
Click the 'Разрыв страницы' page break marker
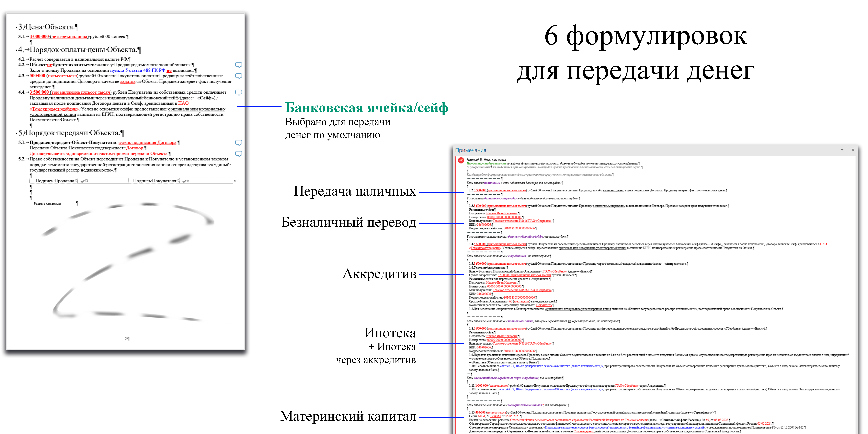(x=47, y=204)
